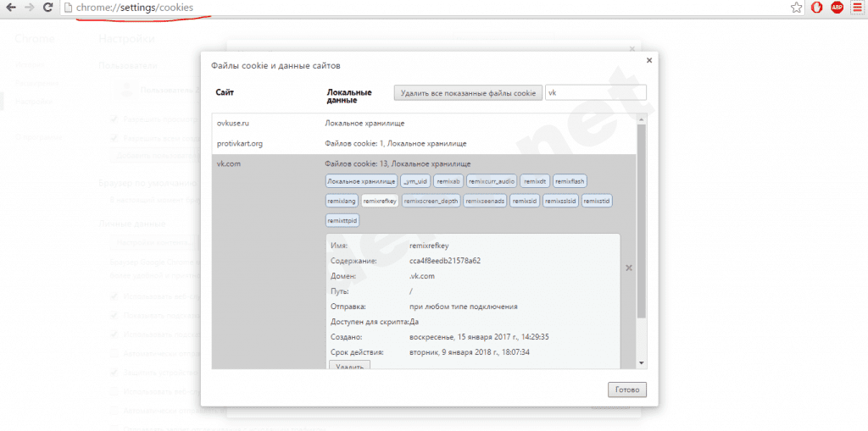Click the browser Back arrow
Viewport: 868px width, 431px height.
coord(11,8)
